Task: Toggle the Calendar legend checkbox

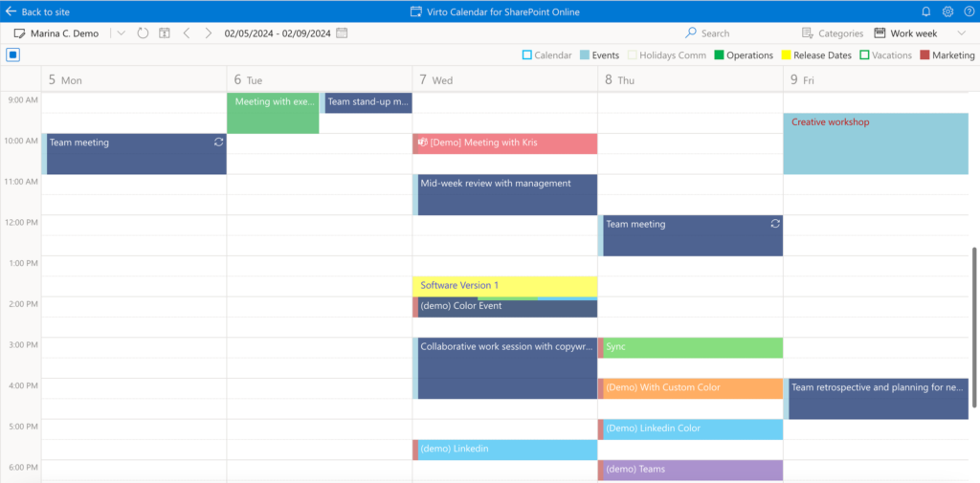Action: [527, 55]
